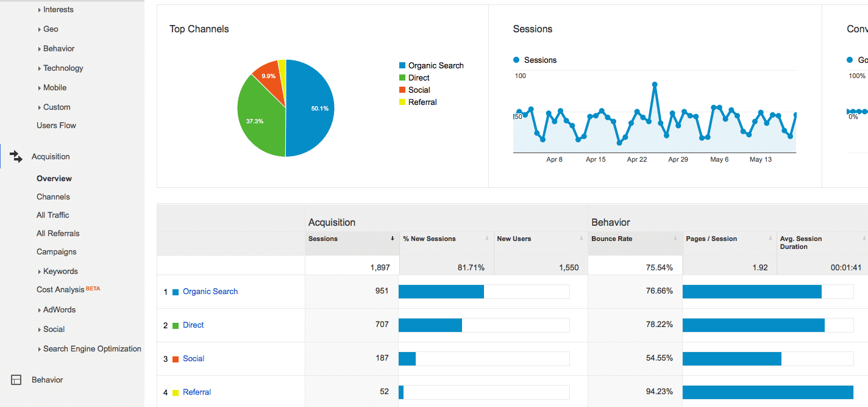The width and height of the screenshot is (868, 407).
Task: Click the Sessions chart legend dot
Action: (x=516, y=60)
